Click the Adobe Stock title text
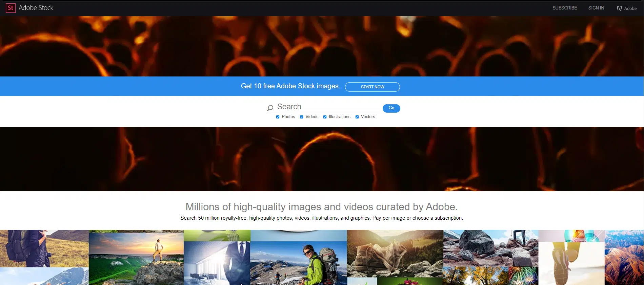 pyautogui.click(x=36, y=8)
